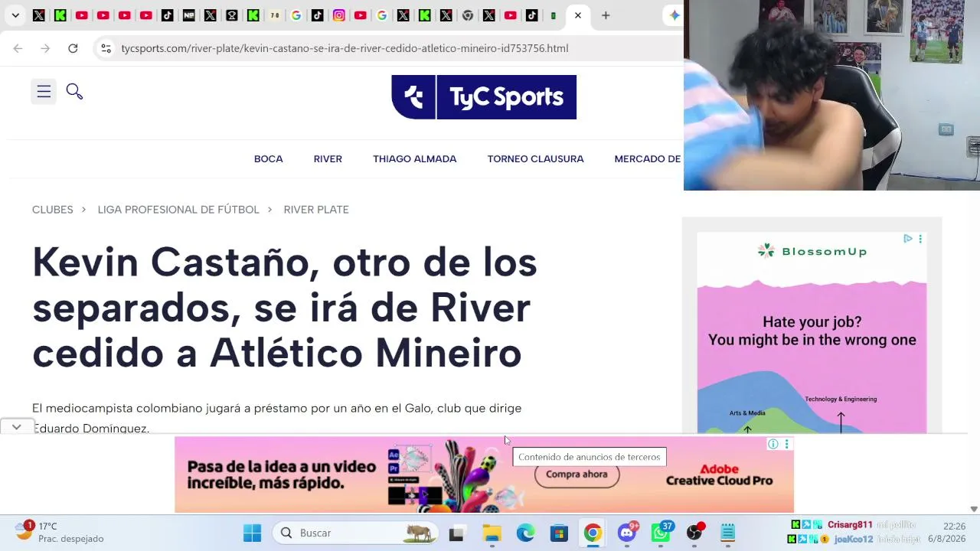Viewport: 980px width, 551px height.
Task: Open the Gemini sparkle icon in Chrome
Action: (x=675, y=15)
